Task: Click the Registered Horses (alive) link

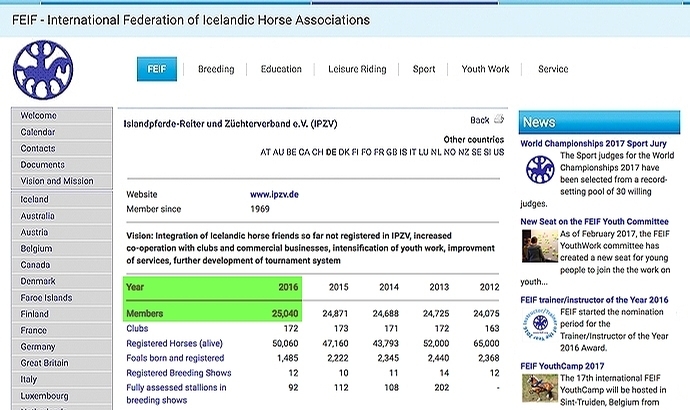Action: (x=175, y=344)
